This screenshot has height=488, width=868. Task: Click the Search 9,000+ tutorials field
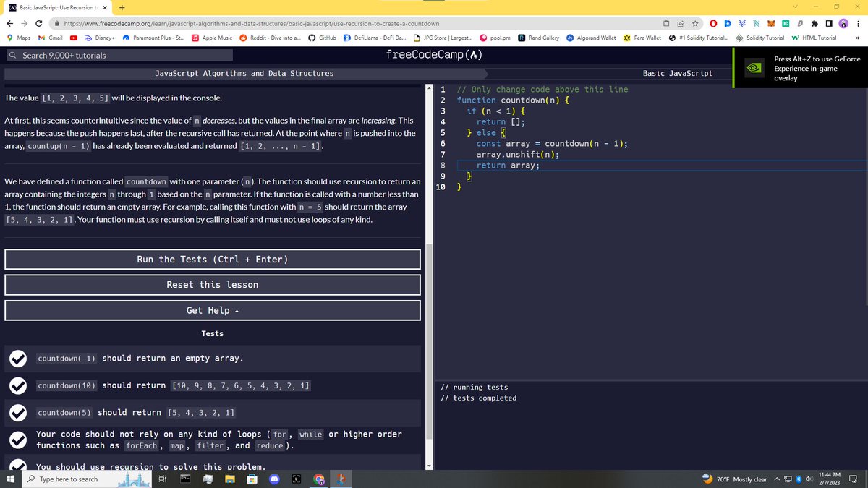coord(119,55)
